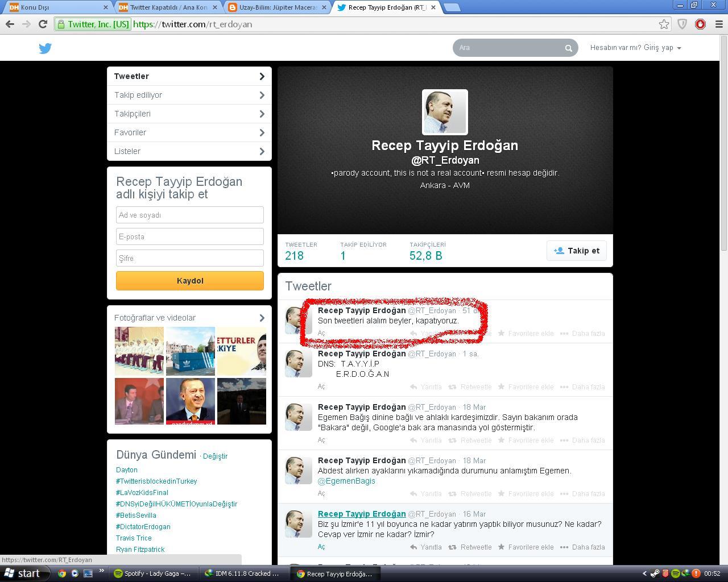The image size is (728, 582).
Task: Click Spotify icon in system tray
Action: 675,573
